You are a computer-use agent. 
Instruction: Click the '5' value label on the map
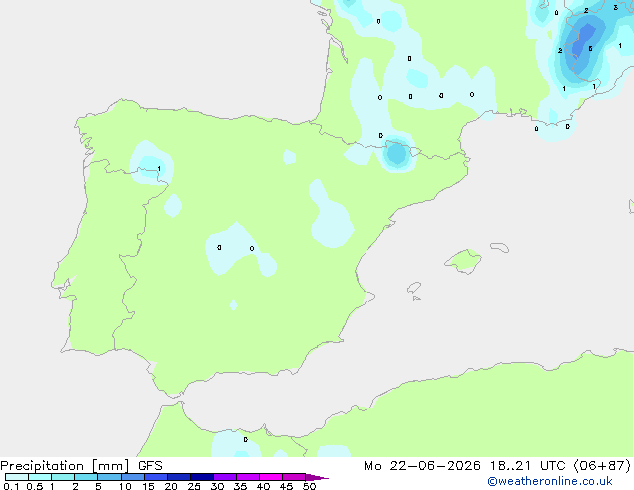[x=590, y=49]
